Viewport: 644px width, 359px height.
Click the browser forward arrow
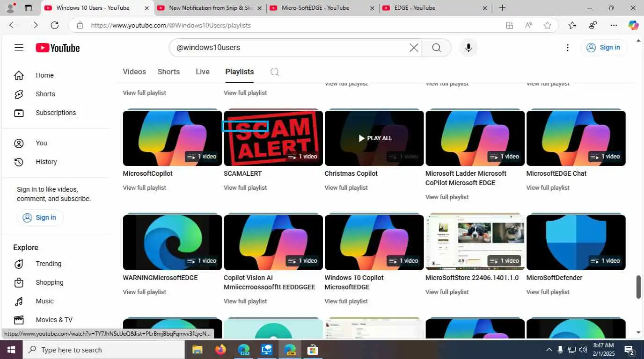tap(34, 25)
